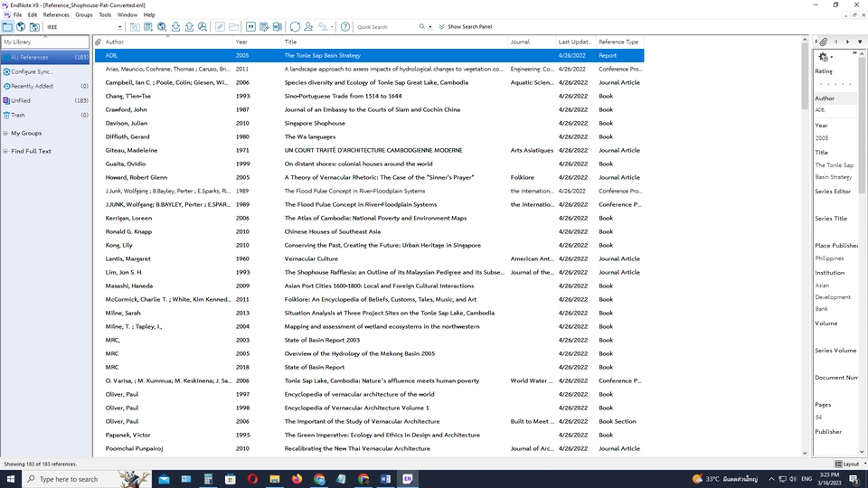Viewport: 868px width, 488px height.
Task: Click Find Full Text toolbar icon
Action: (x=203, y=26)
